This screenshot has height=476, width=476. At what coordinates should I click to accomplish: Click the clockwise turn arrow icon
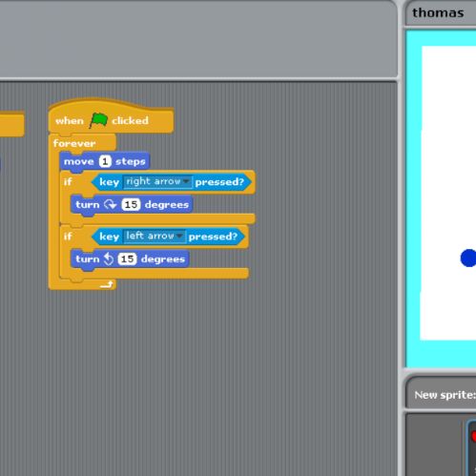coord(111,204)
